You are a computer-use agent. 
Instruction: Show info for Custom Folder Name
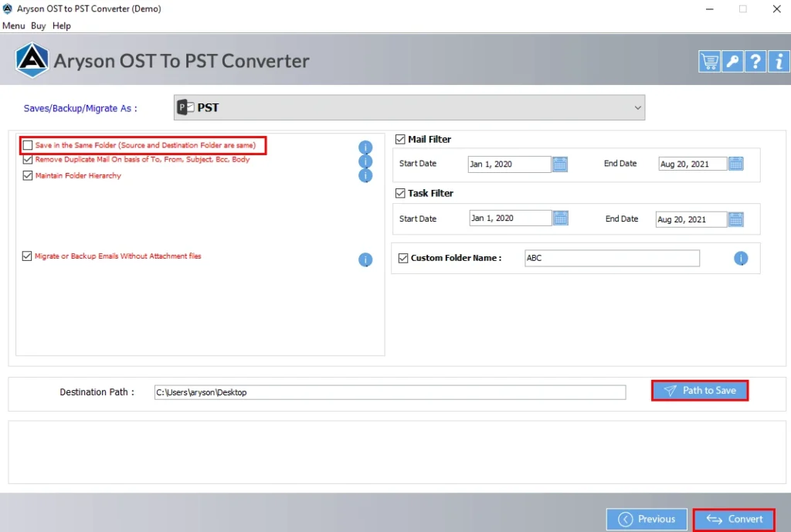(741, 258)
